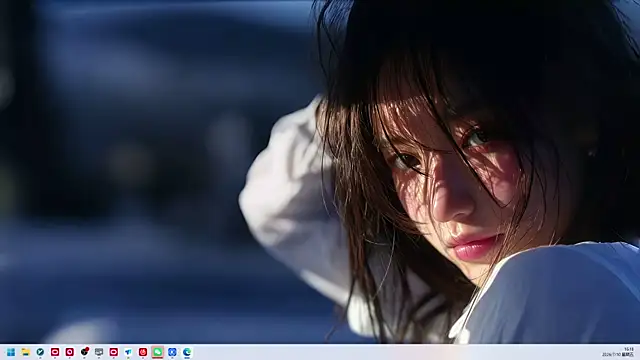Image resolution: width=640 pixels, height=360 pixels.
Task: Open the taskbar clock and date
Action: pyautogui.click(x=618, y=352)
